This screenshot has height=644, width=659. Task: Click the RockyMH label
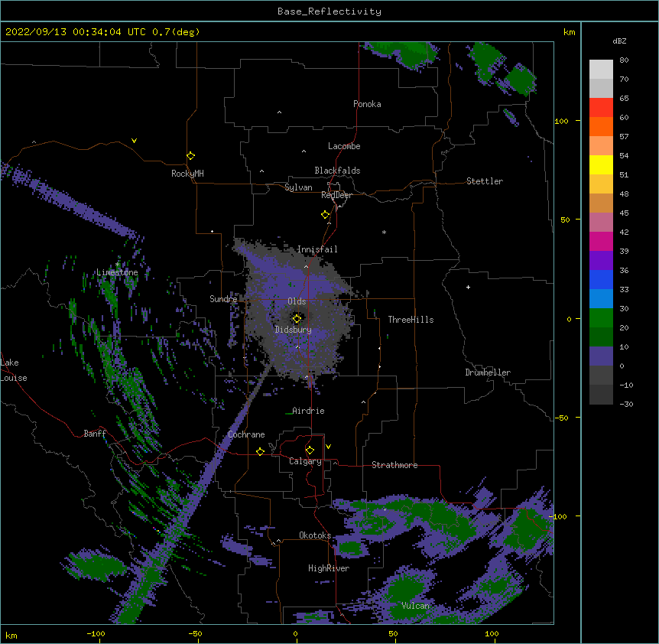point(187,174)
